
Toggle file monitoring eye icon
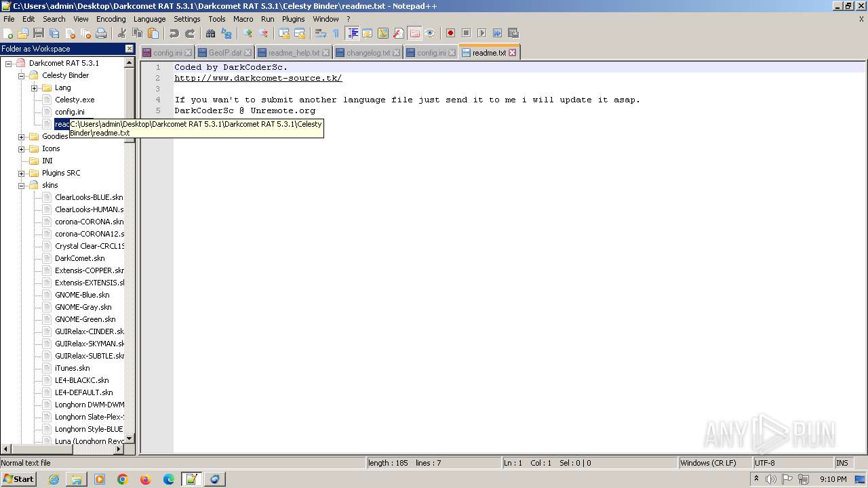pos(430,33)
